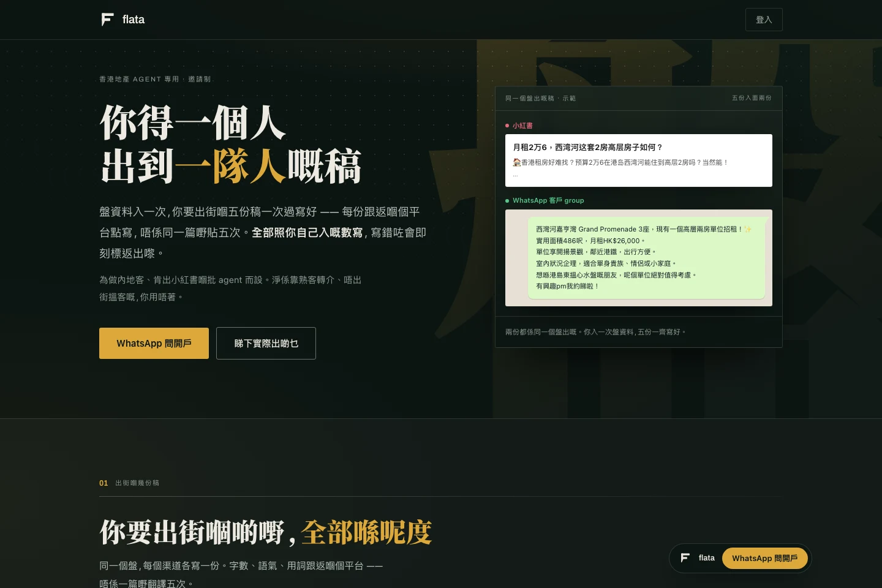Select the demo header 同一個盤出嘅稿 · 示範

click(x=540, y=98)
